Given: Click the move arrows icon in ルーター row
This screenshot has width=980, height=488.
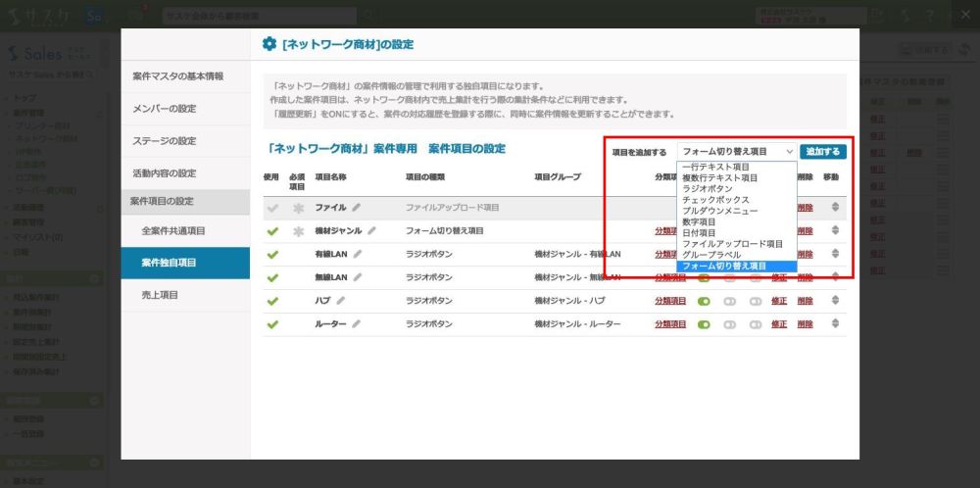Looking at the screenshot, I should click(x=835, y=324).
